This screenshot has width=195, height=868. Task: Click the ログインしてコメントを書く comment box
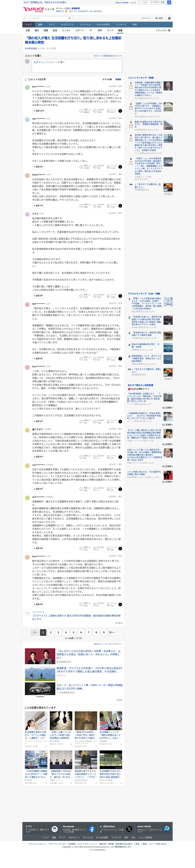(x=77, y=66)
